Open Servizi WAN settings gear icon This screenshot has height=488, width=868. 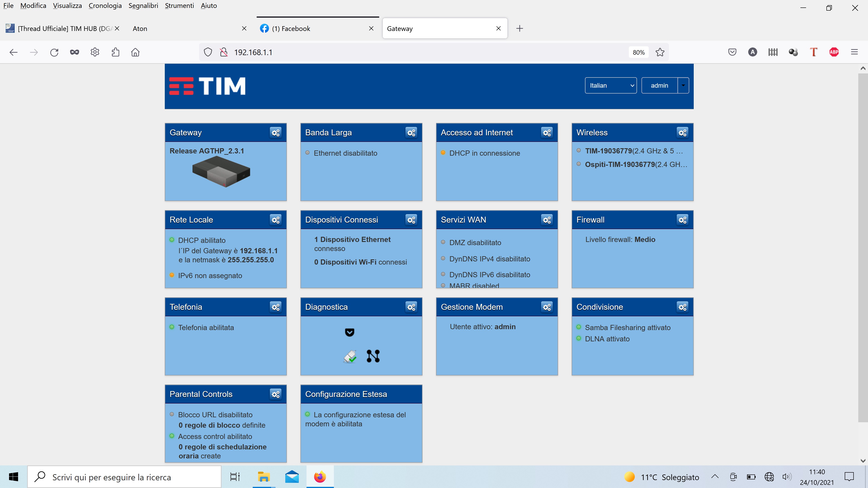[547, 220]
